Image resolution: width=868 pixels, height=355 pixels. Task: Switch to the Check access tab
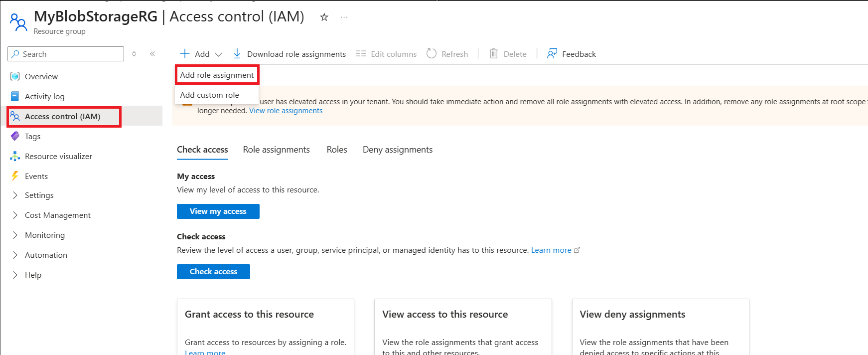(x=202, y=150)
